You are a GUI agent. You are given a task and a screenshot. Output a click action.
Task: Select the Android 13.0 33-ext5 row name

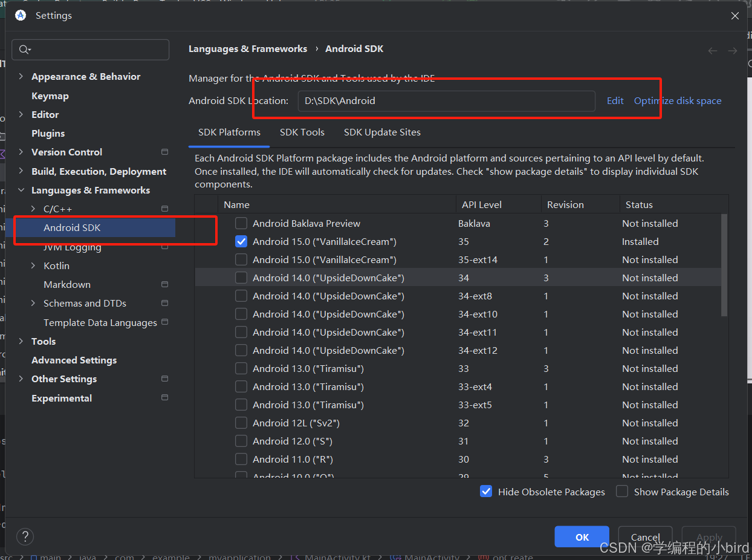pyautogui.click(x=308, y=405)
